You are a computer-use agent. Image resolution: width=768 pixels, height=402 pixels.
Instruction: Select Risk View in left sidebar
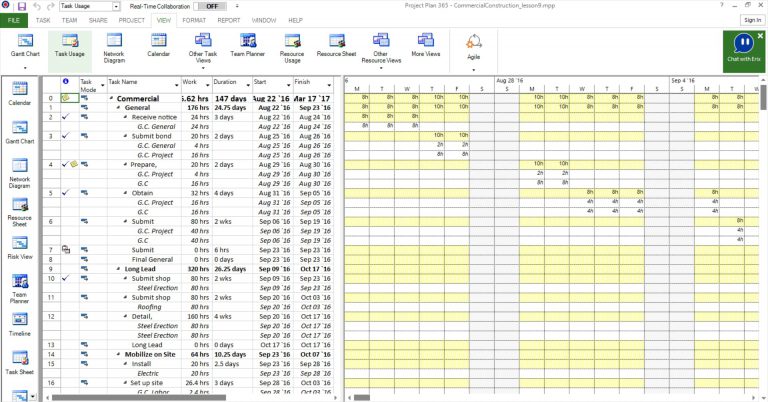click(20, 247)
